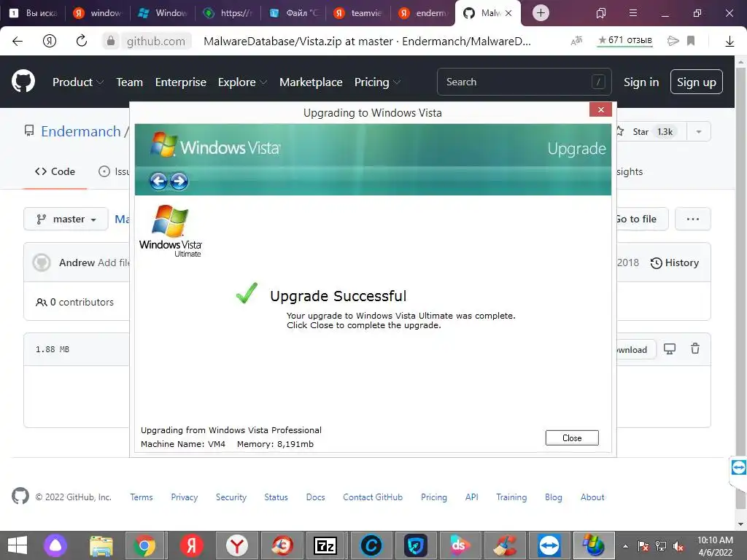Open Contact GitHub footer link
Image resolution: width=747 pixels, height=560 pixels.
tap(373, 497)
